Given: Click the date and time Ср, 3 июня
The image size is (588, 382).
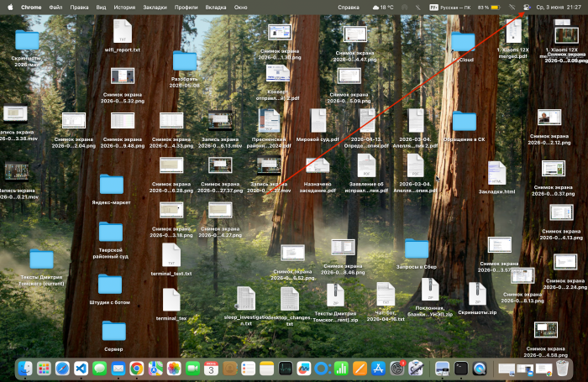Looking at the screenshot, I should point(559,7).
